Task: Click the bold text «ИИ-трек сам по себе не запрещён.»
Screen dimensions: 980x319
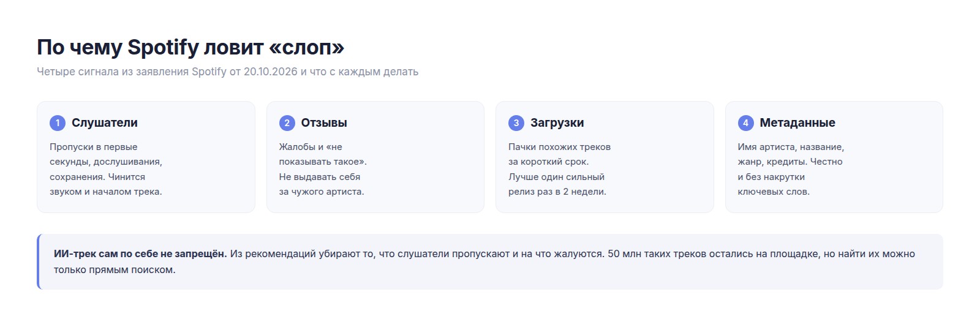Action: [x=140, y=254]
